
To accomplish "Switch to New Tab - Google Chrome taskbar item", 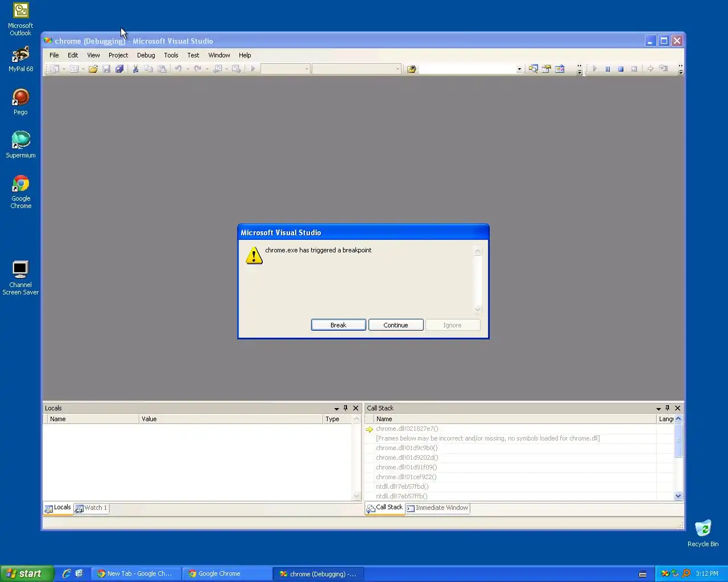I will point(136,573).
